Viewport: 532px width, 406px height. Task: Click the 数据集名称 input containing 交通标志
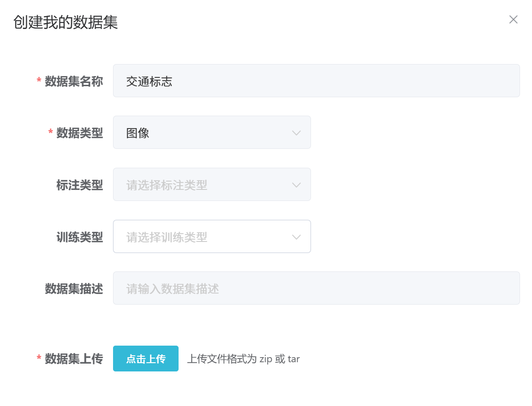point(316,81)
